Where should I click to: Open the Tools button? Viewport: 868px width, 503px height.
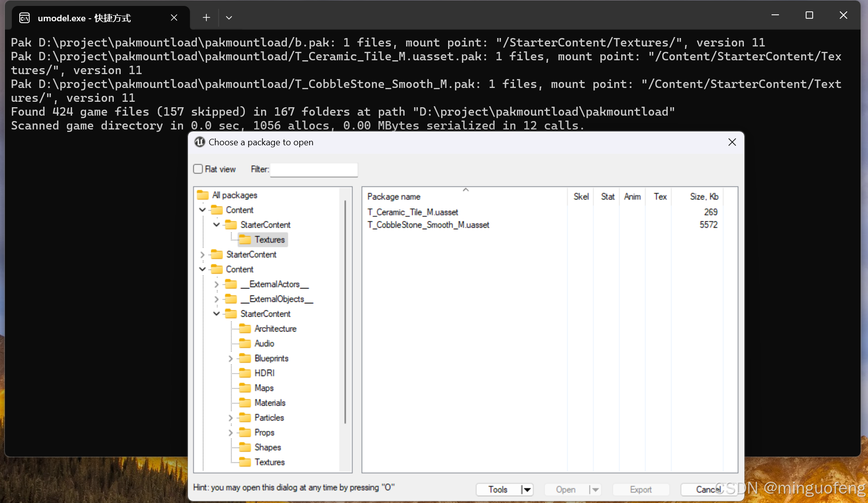coord(498,490)
